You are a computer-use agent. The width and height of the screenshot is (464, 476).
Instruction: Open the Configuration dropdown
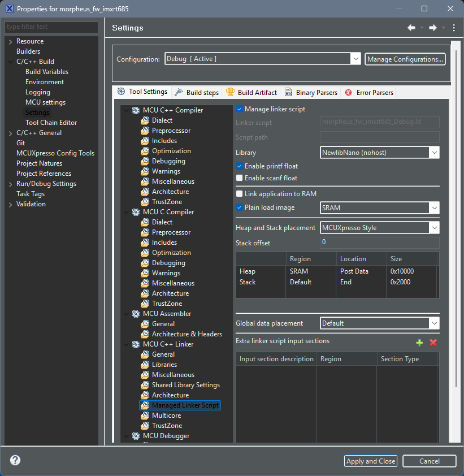pyautogui.click(x=356, y=59)
